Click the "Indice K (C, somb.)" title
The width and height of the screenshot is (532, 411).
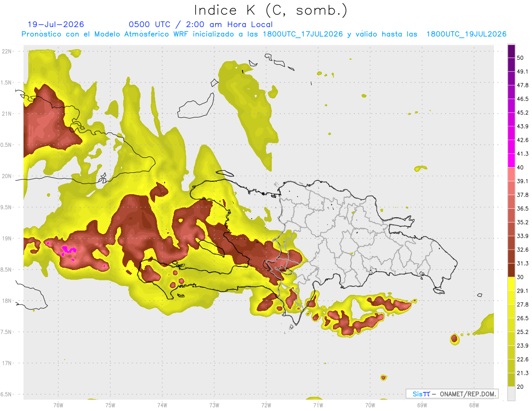tap(271, 10)
